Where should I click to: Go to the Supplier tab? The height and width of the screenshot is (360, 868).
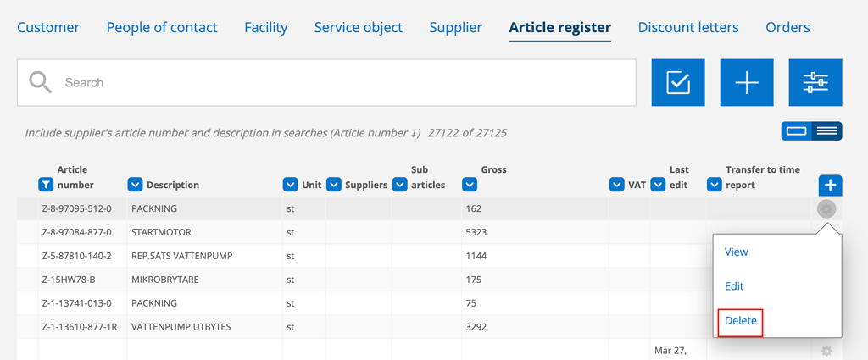[455, 27]
